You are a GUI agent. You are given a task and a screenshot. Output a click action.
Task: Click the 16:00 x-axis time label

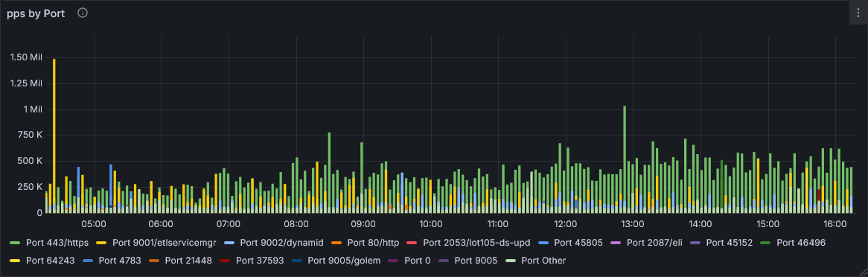click(835, 224)
